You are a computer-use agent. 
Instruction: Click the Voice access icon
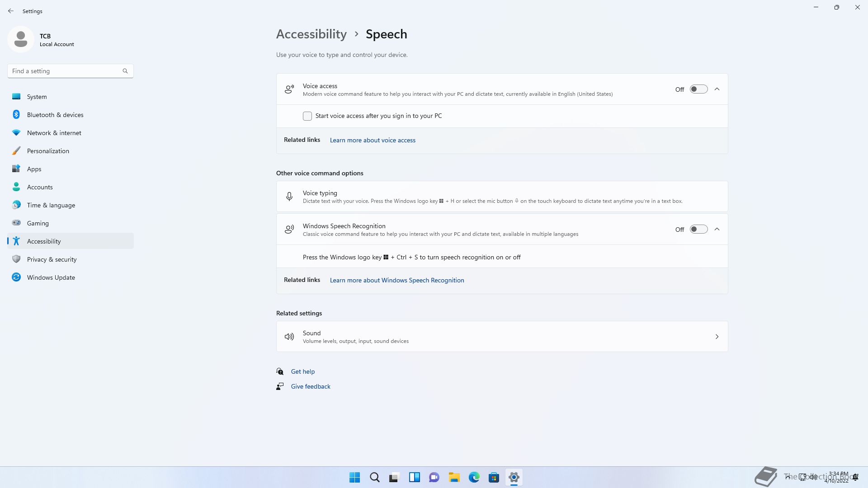(289, 89)
